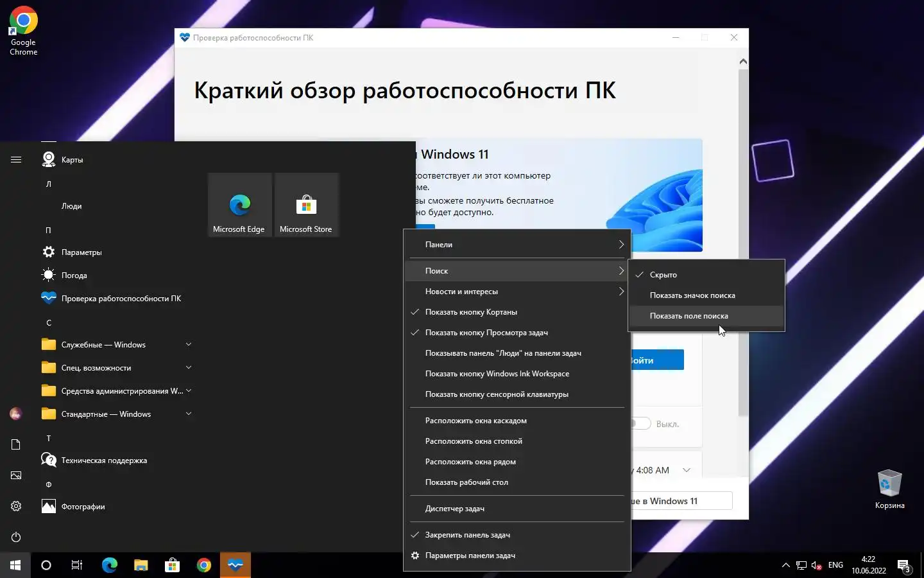Expand Новости и интересы submenu
Image resolution: width=924 pixels, height=578 pixels.
(x=517, y=292)
